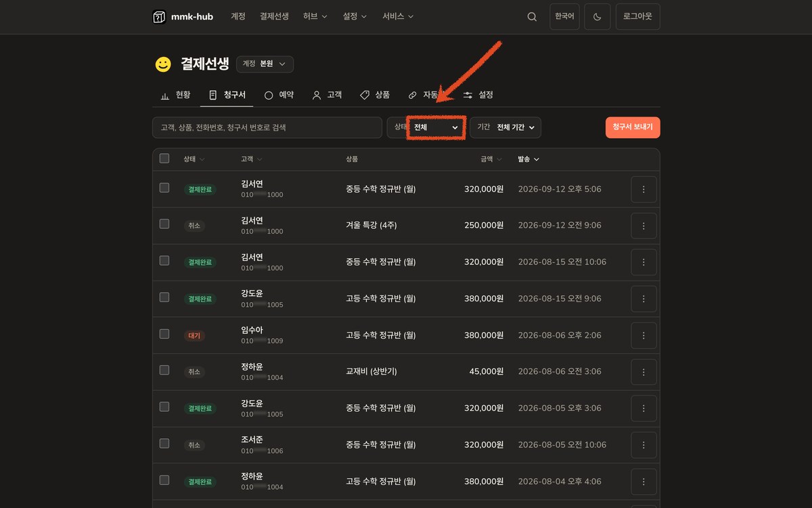Toggle dark mode moon icon

pyautogui.click(x=597, y=16)
